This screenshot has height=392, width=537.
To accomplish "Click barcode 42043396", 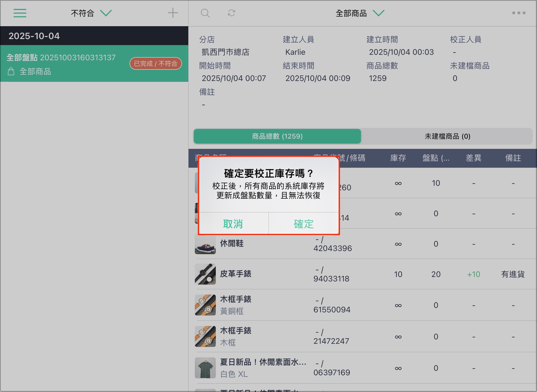I will 332,248.
